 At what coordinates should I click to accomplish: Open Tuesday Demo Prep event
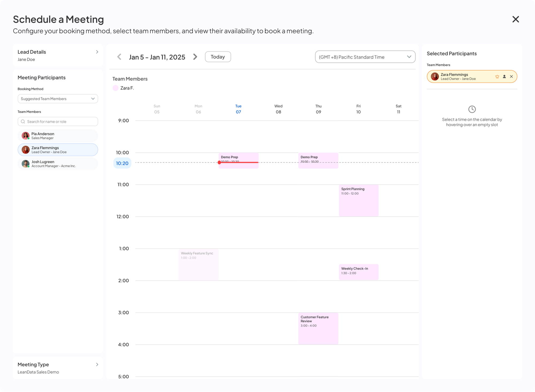pos(239,160)
